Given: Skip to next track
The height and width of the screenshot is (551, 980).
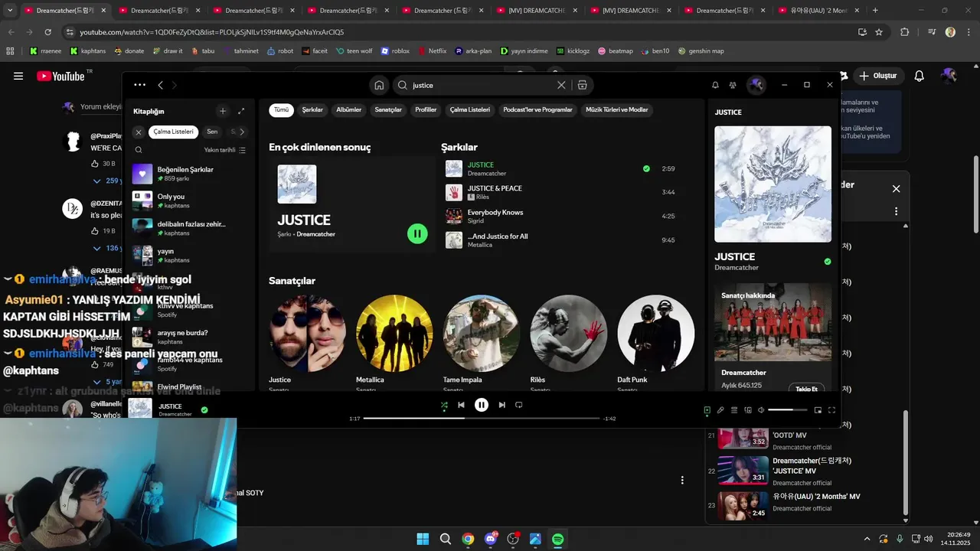Looking at the screenshot, I should [x=501, y=405].
